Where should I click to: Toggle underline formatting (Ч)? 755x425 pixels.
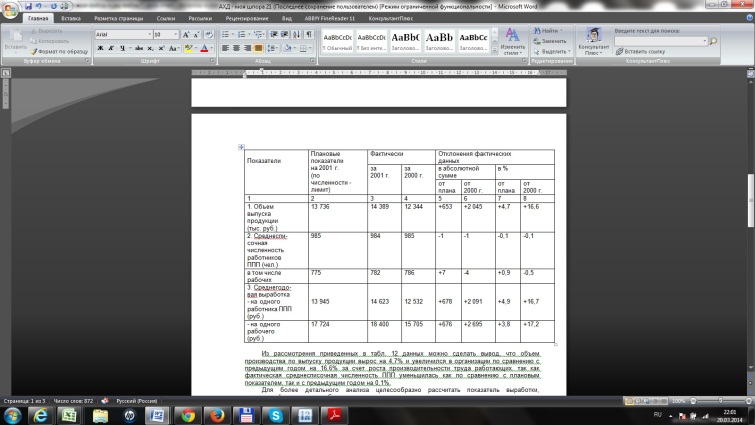click(x=122, y=48)
